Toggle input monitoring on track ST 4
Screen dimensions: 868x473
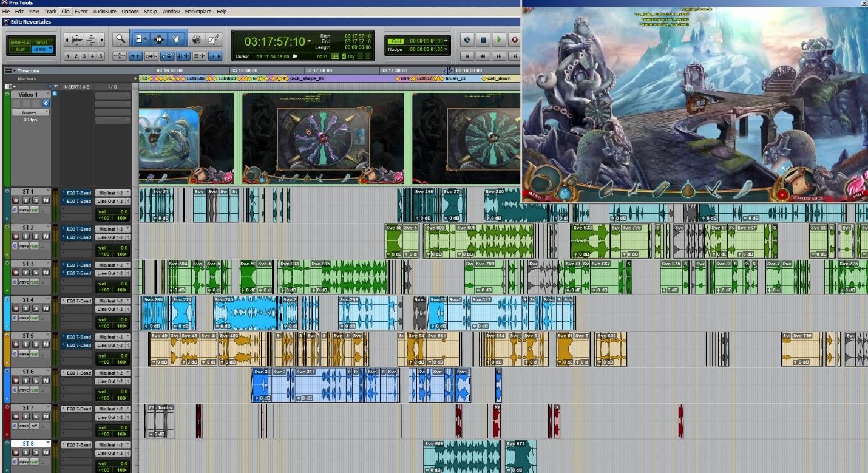(26, 308)
